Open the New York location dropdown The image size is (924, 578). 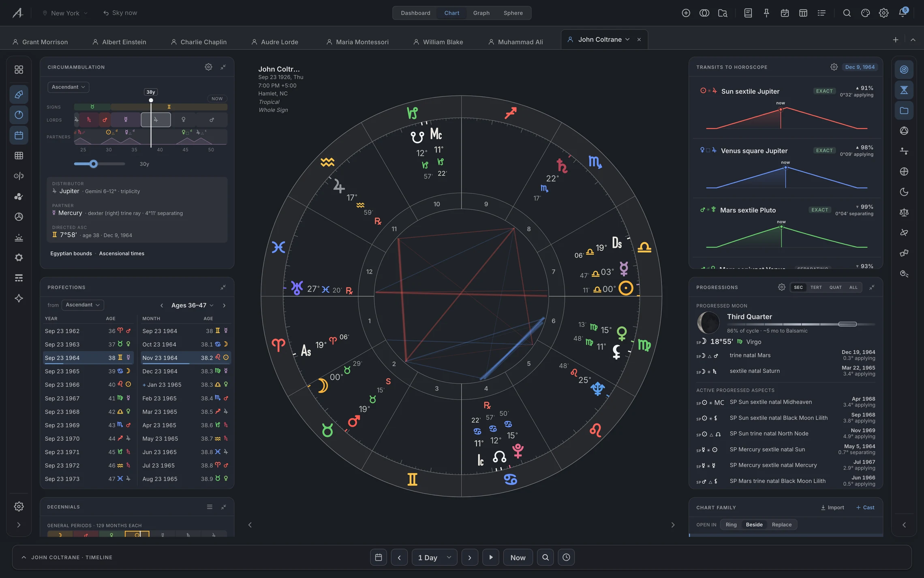[65, 13]
